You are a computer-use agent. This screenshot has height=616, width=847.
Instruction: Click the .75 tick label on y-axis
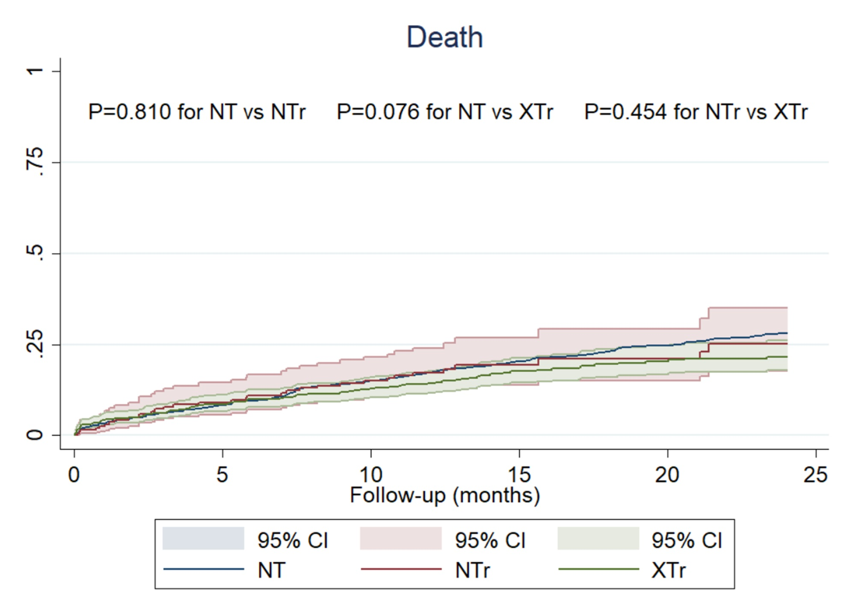pos(35,162)
